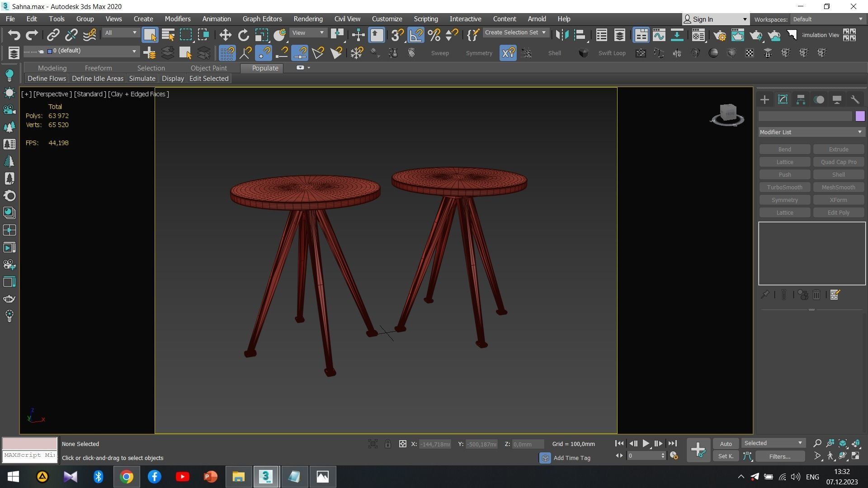
Task: Click Configure Modifier Sets icon
Action: click(x=835, y=295)
